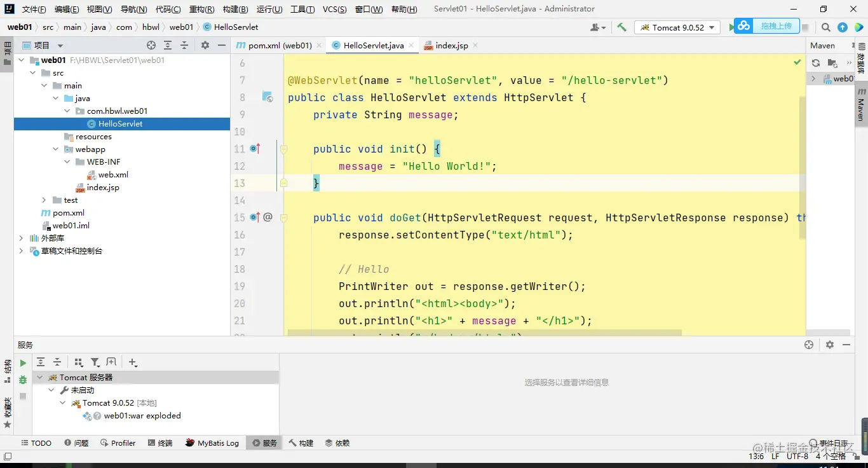Toggle the 终端 terminal tool window
This screenshot has width=868, height=468.
point(160,443)
